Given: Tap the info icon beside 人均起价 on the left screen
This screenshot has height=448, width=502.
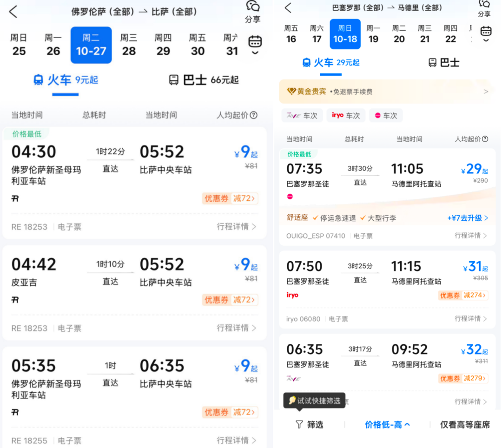Looking at the screenshot, I should click(254, 115).
